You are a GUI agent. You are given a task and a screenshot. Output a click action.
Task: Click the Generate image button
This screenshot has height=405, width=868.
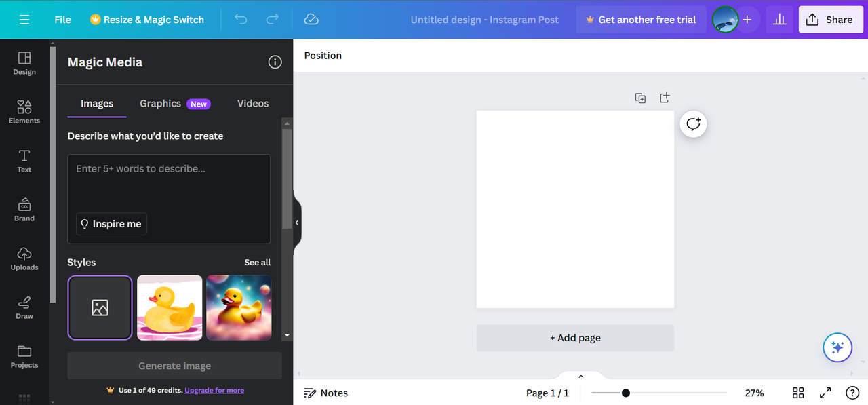(x=174, y=366)
